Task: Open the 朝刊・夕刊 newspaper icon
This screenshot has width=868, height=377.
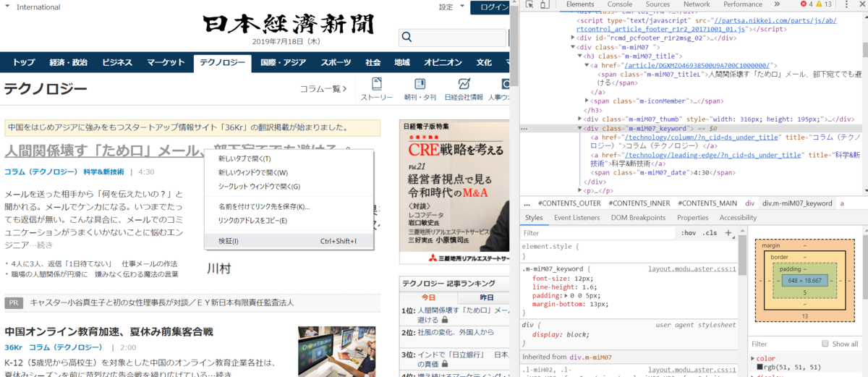Action: point(420,84)
